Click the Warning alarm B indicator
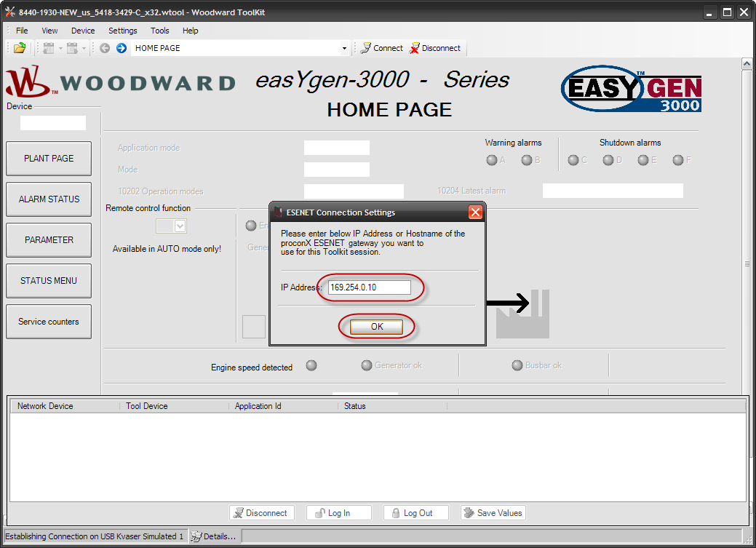The image size is (756, 548). click(527, 160)
